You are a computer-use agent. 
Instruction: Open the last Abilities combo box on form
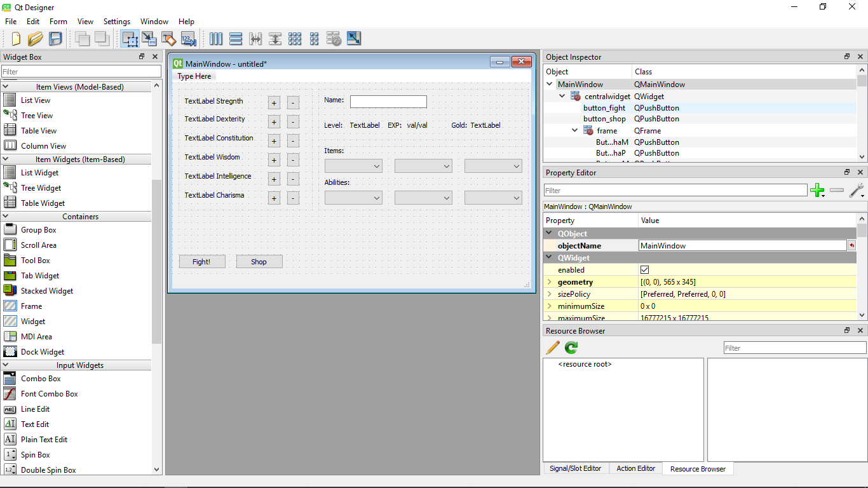click(493, 198)
